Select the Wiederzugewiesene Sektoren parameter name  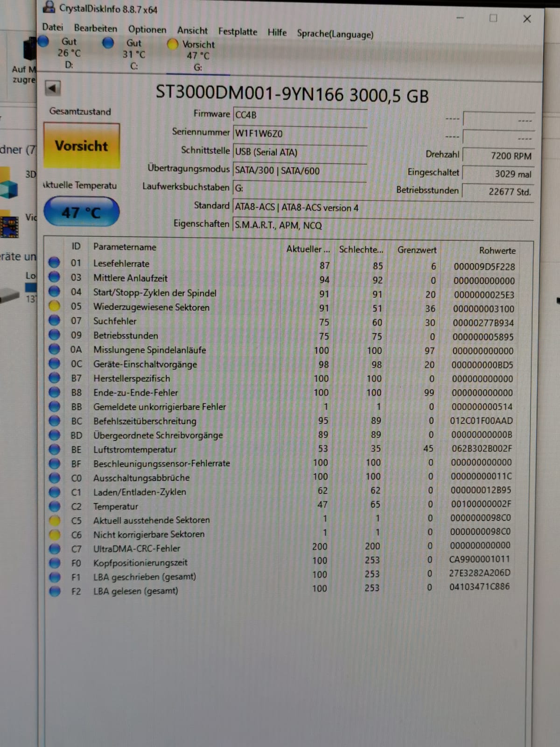(x=151, y=307)
